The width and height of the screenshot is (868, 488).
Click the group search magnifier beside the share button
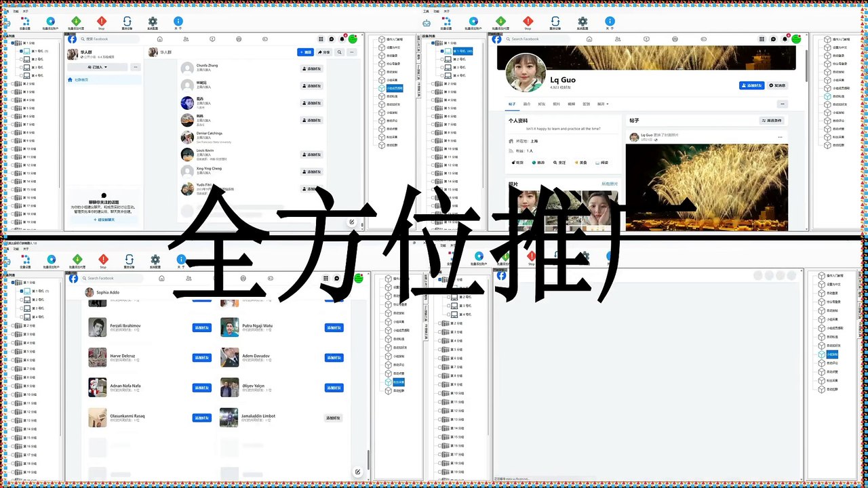point(340,52)
